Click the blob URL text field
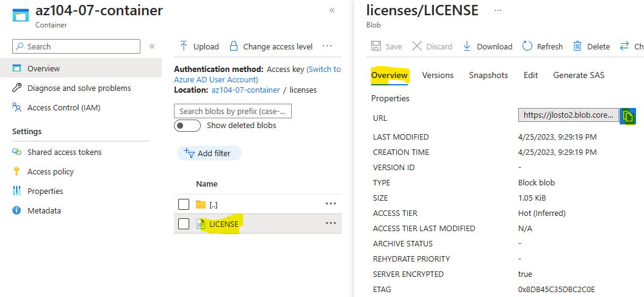This screenshot has height=297, width=644. 568,115
